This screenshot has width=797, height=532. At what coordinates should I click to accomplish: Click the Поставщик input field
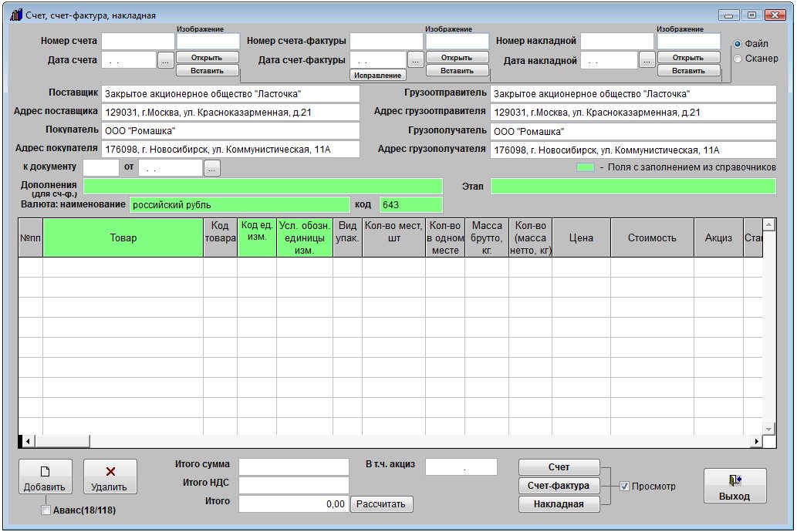(230, 94)
